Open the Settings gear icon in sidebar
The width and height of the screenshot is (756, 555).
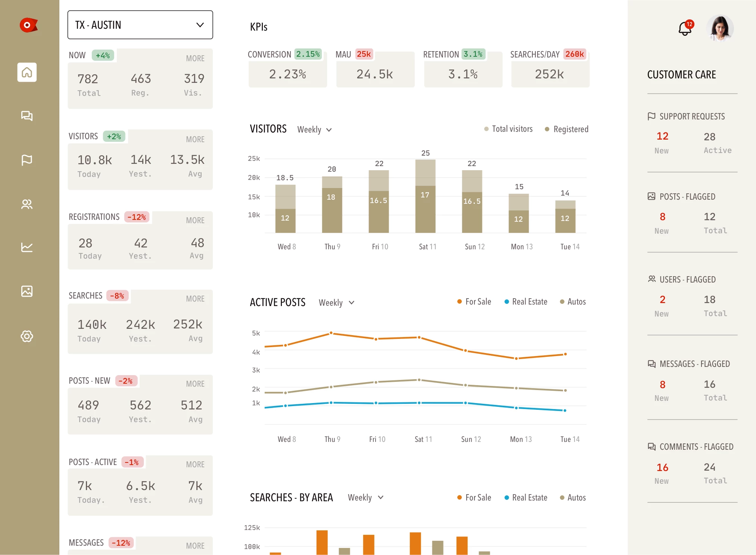click(x=27, y=336)
